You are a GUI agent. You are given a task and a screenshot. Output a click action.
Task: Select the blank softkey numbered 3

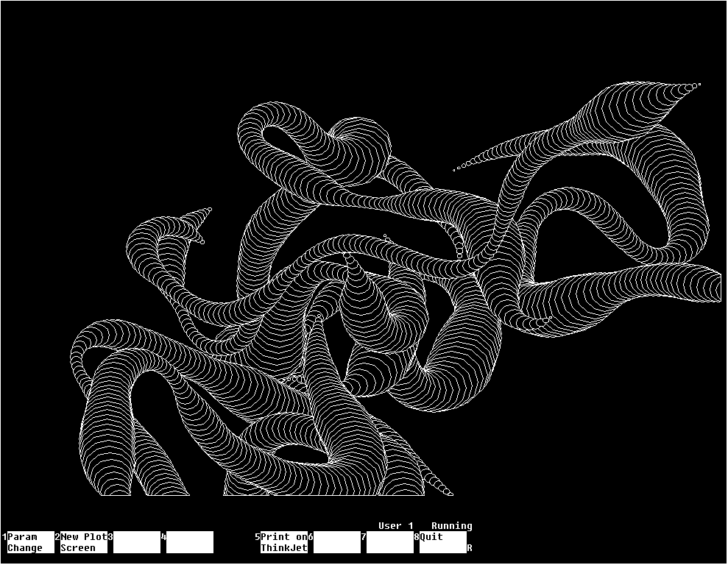(137, 542)
